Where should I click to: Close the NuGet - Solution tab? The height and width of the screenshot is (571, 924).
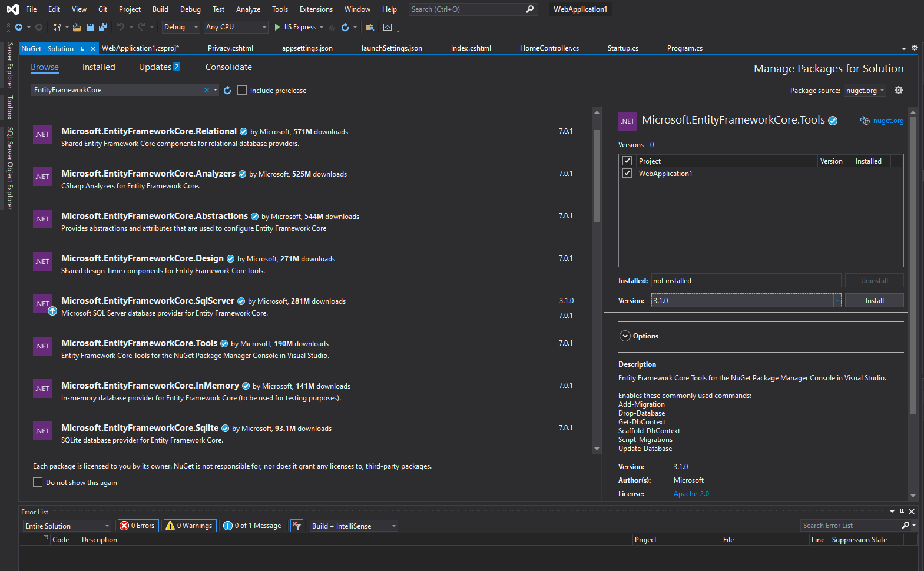93,49
